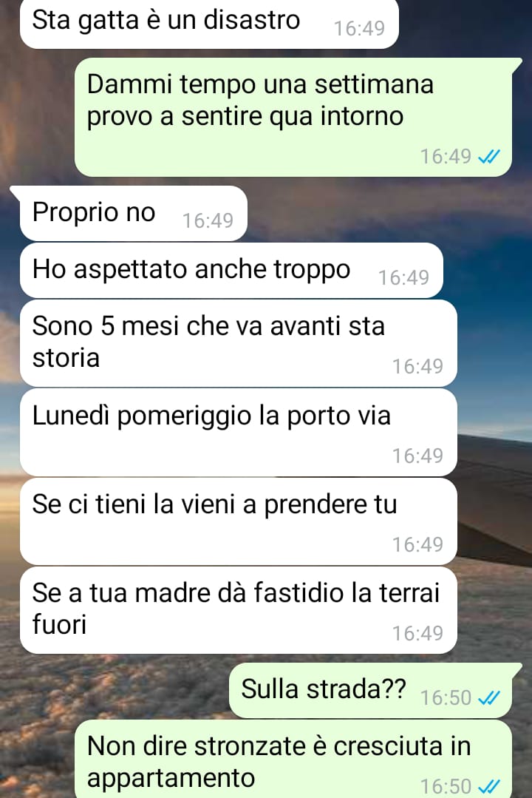Image resolution: width=532 pixels, height=798 pixels.
Task: Click the timestamp on 'Sta gatta è un disastro'
Action: tap(360, 29)
